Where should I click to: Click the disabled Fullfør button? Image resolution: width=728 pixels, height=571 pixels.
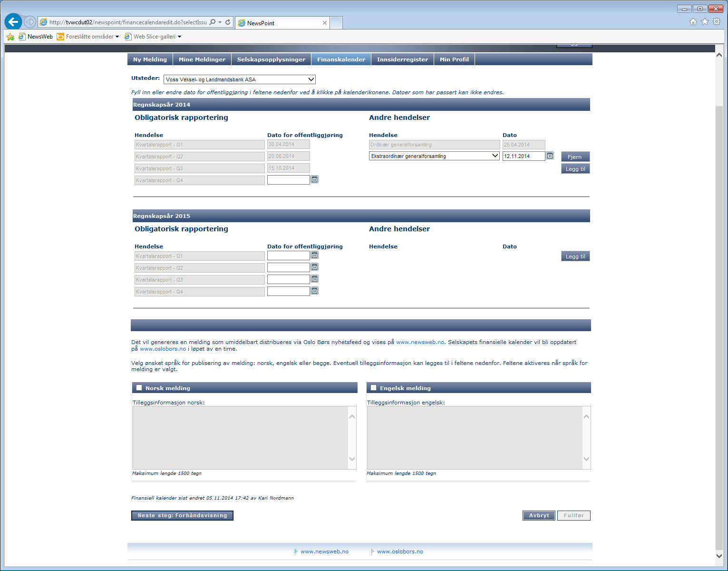(x=574, y=515)
